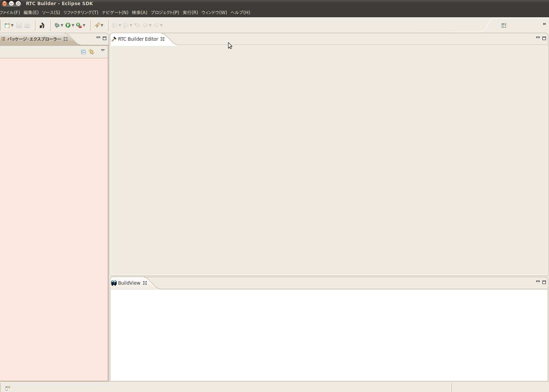This screenshot has width=549, height=392.
Task: Select the BuildView tab
Action: point(129,283)
